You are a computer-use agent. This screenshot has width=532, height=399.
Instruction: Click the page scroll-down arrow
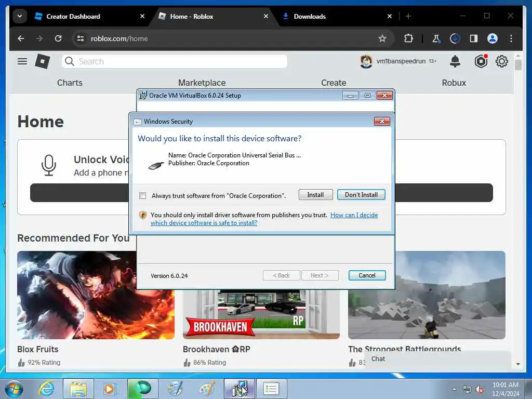(518, 364)
